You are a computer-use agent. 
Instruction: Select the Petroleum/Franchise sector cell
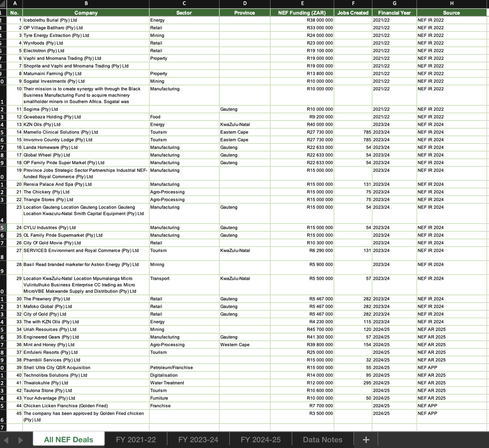[x=184, y=368]
